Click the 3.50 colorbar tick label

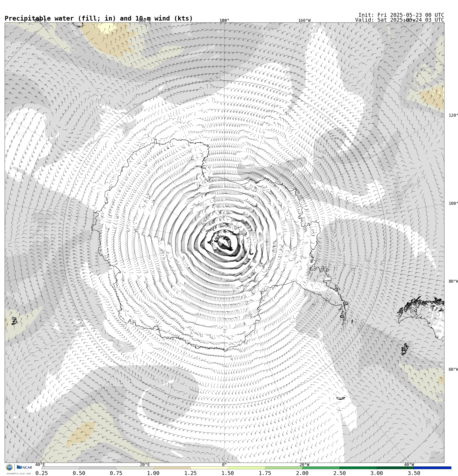(x=414, y=473)
